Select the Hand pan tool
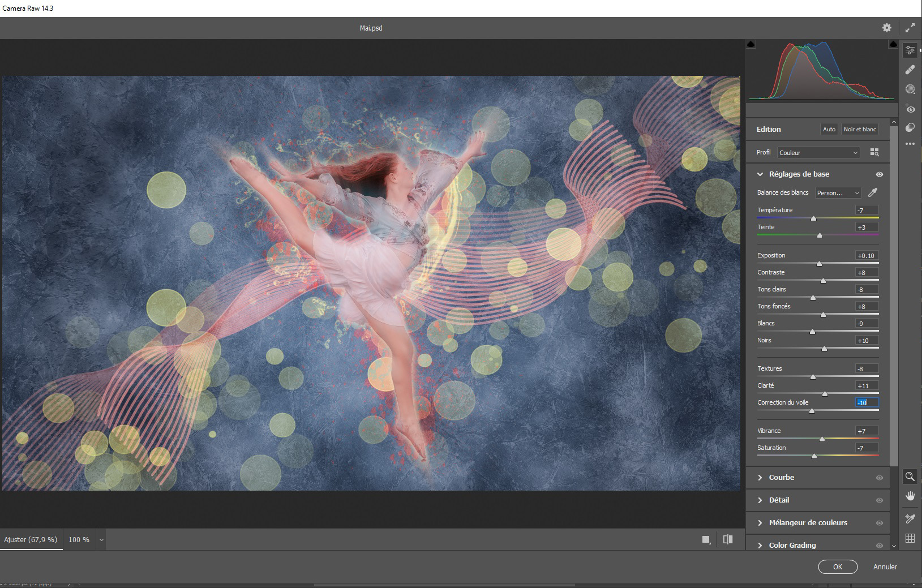Screen dimensions: 922x588 (910, 496)
